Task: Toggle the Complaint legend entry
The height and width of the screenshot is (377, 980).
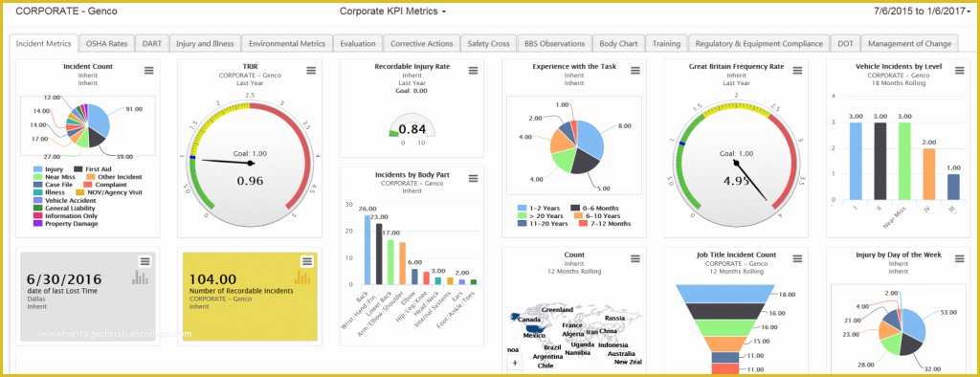Action: point(105,185)
